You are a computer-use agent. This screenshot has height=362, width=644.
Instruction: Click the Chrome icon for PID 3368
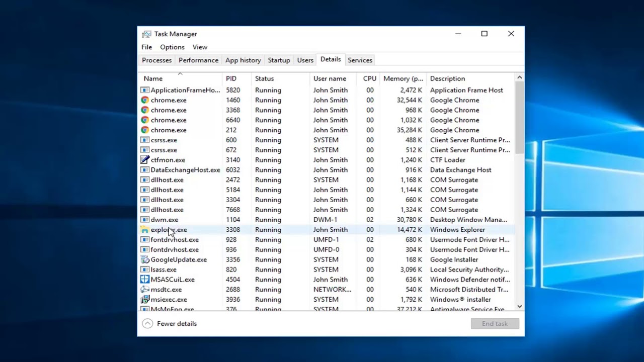tap(145, 110)
